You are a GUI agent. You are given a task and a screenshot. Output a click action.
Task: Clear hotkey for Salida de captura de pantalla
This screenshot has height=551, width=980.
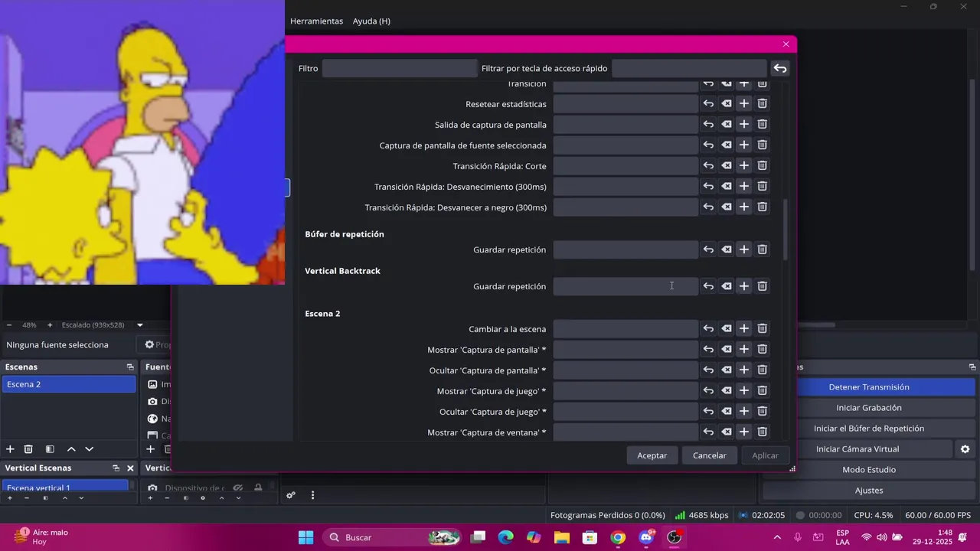pyautogui.click(x=727, y=124)
